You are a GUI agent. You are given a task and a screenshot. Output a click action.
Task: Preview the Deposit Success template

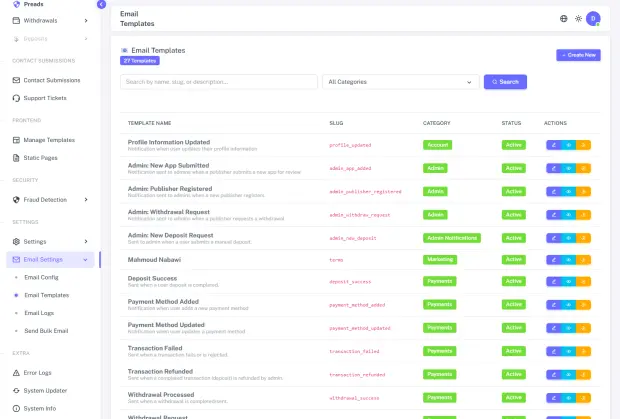pos(569,281)
